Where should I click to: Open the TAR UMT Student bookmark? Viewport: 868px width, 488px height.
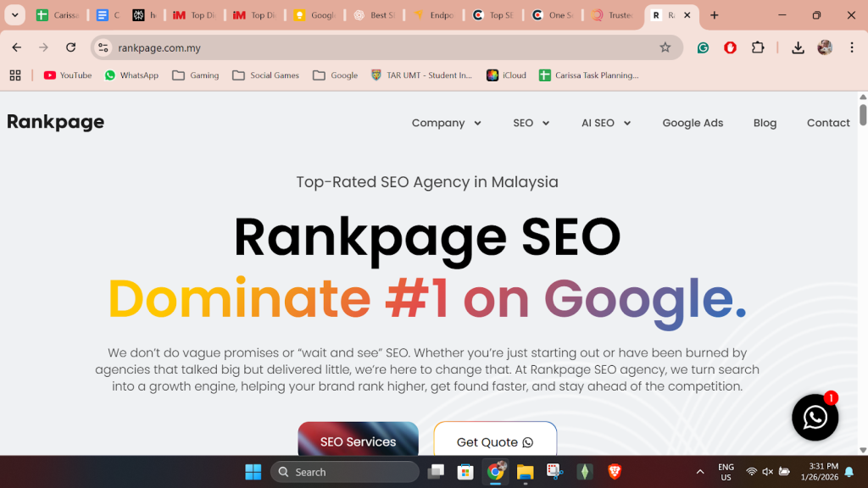421,75
